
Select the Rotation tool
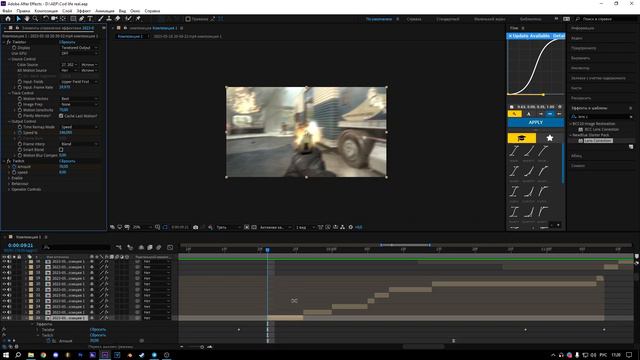pyautogui.click(x=46, y=19)
